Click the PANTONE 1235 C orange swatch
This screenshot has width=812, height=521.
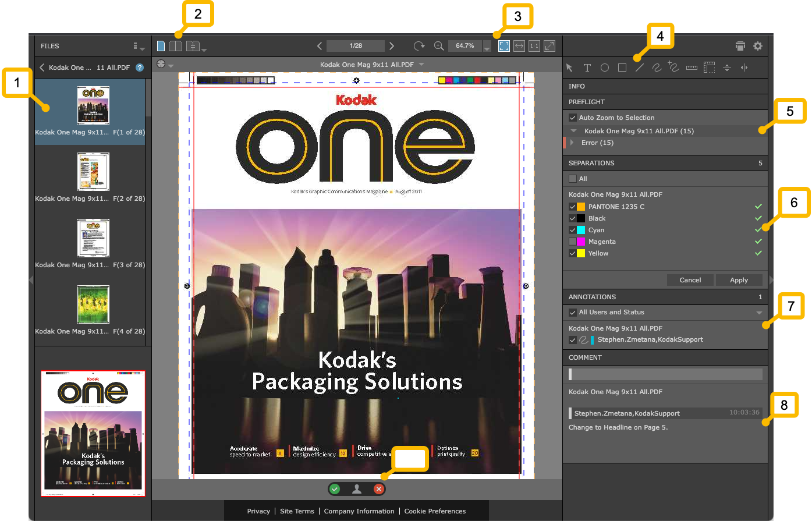point(581,207)
